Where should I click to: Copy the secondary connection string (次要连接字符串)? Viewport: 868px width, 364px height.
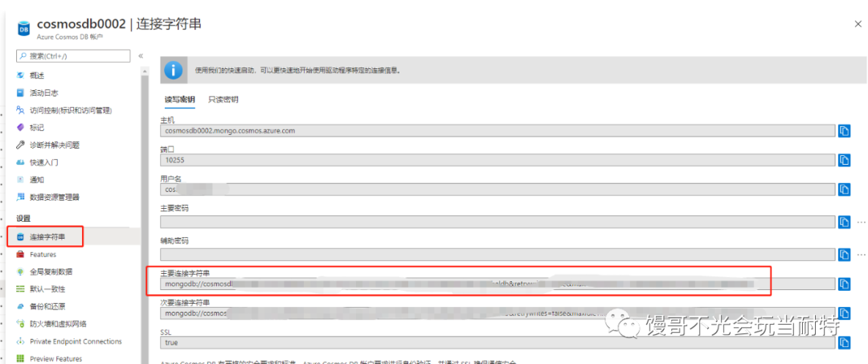[844, 313]
